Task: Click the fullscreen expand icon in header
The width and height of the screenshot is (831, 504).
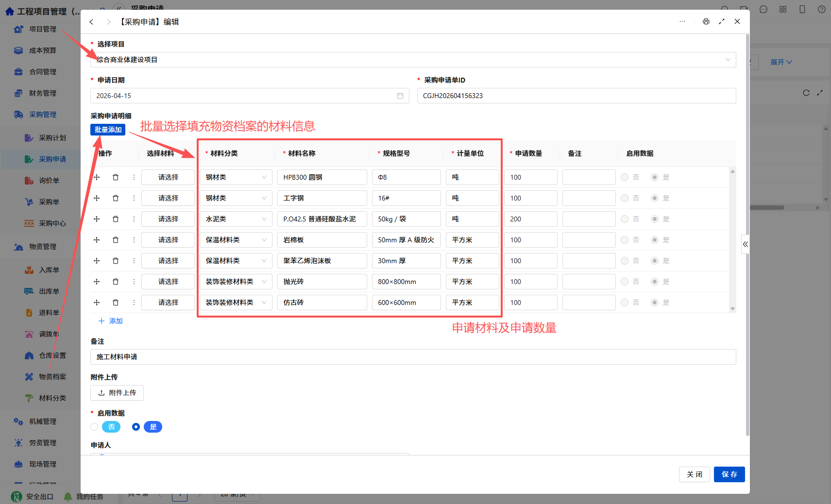Action: pyautogui.click(x=722, y=21)
